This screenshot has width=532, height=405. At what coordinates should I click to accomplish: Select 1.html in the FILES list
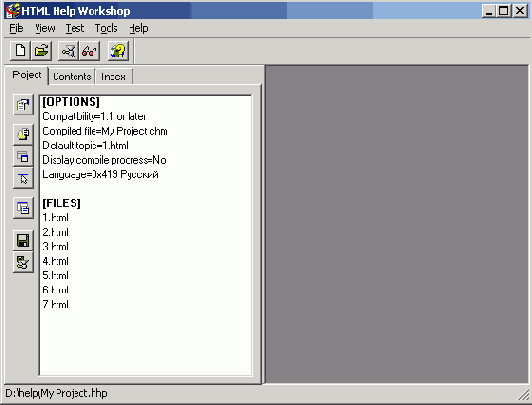click(56, 217)
